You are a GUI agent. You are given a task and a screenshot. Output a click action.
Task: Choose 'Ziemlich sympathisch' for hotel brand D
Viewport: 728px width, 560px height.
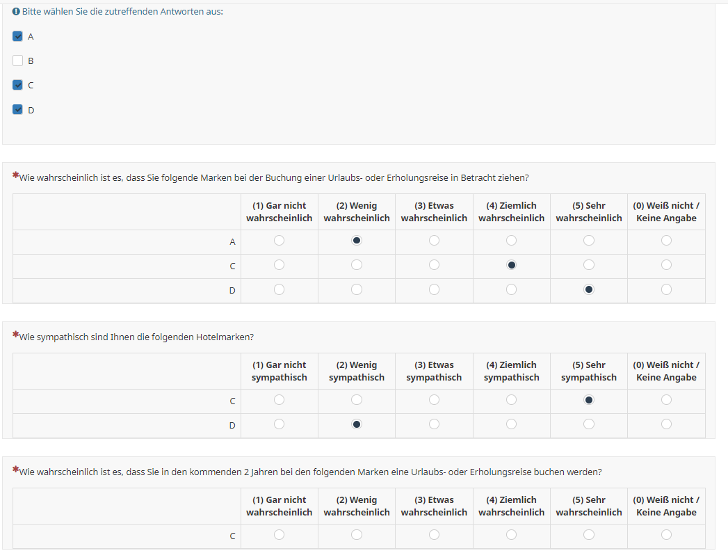(x=512, y=424)
